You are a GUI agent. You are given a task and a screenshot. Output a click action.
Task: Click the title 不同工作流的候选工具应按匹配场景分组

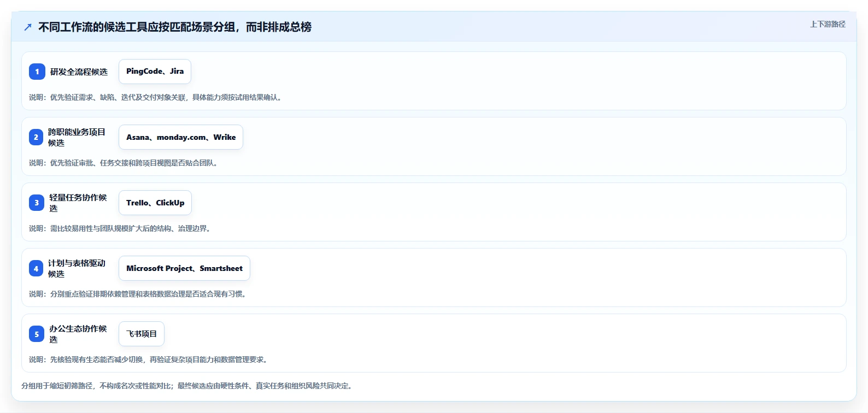pos(137,27)
